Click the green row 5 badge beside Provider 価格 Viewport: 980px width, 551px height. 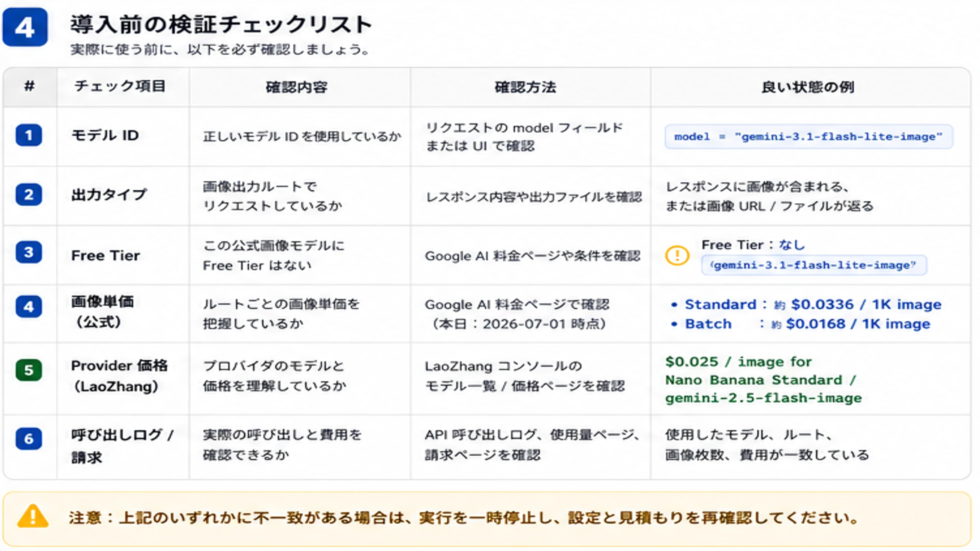(x=29, y=370)
